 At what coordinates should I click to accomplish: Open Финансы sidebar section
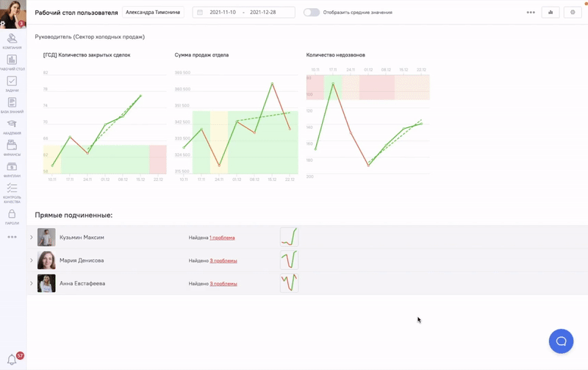(x=12, y=148)
